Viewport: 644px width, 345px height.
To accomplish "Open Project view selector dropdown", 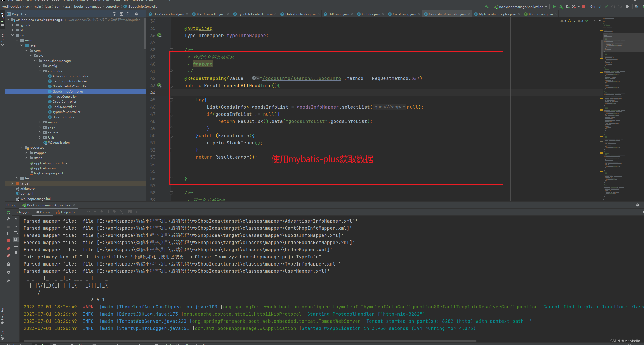I will coord(17,14).
